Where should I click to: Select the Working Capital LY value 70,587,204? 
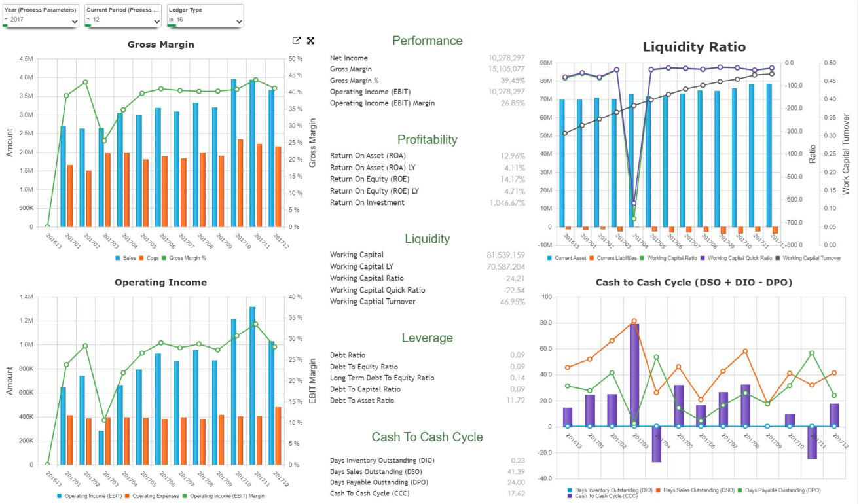point(505,266)
